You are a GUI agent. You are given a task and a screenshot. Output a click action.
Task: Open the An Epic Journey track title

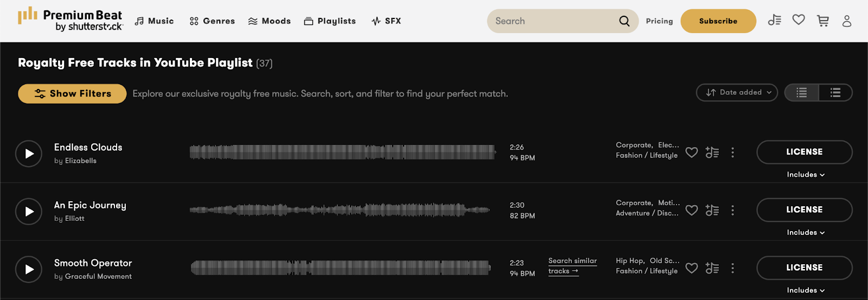click(x=90, y=206)
